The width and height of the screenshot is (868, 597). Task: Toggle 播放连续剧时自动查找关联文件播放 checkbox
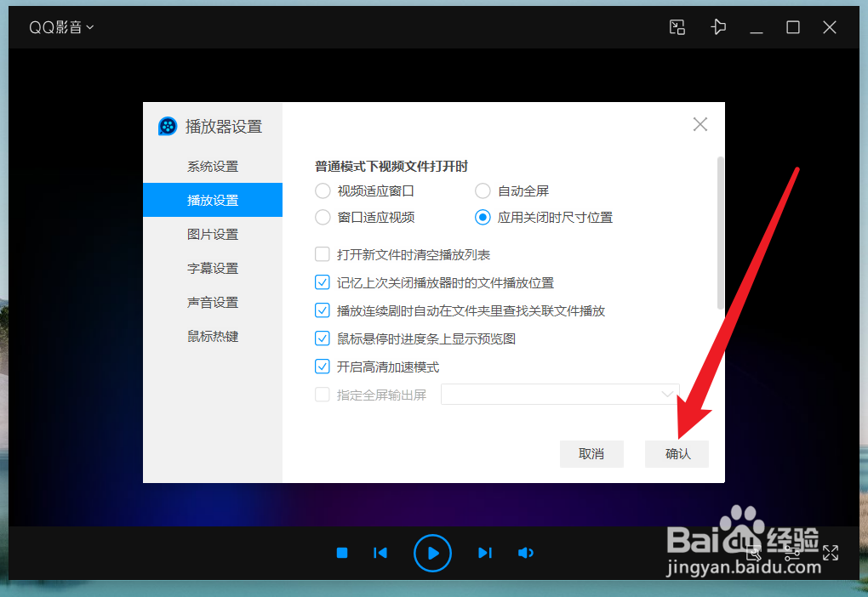click(323, 310)
